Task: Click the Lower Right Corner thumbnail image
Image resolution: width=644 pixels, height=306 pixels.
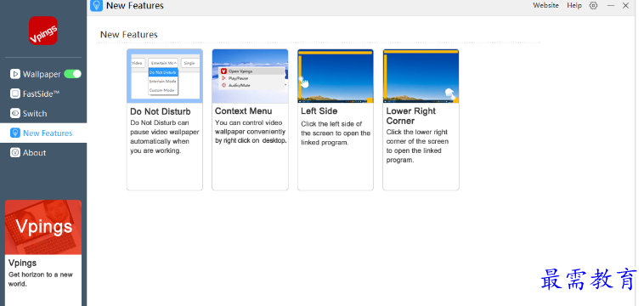Action: (421, 76)
